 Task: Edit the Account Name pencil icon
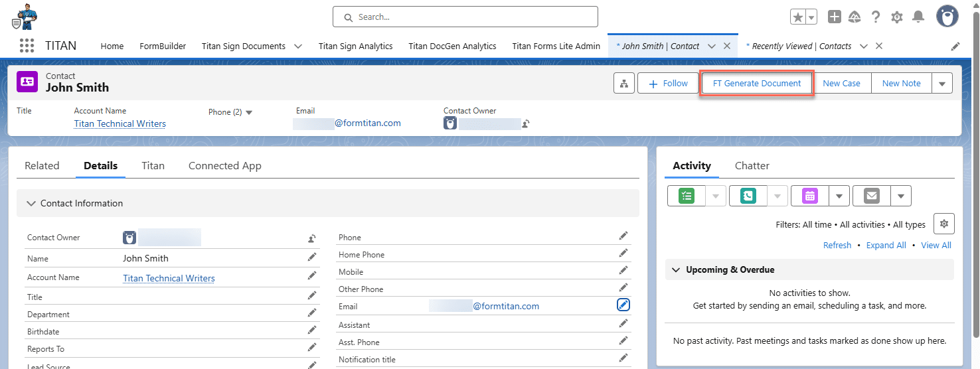(x=311, y=275)
